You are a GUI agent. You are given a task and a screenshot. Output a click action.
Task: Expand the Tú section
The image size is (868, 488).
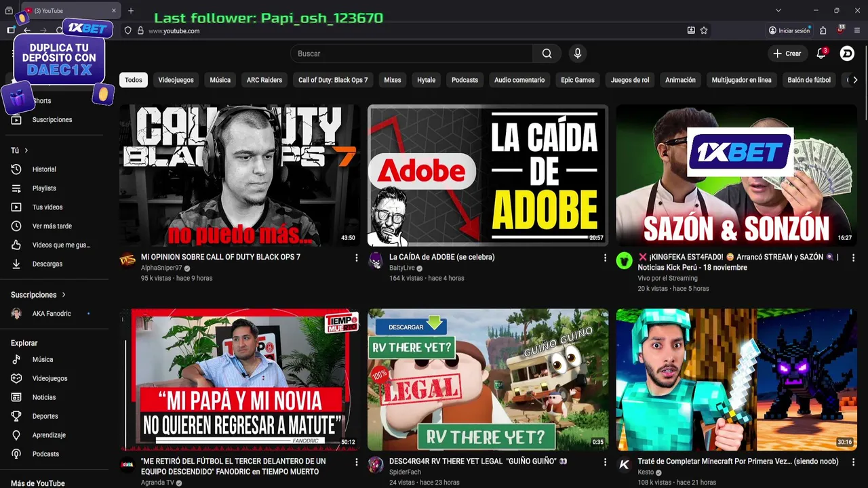click(20, 150)
